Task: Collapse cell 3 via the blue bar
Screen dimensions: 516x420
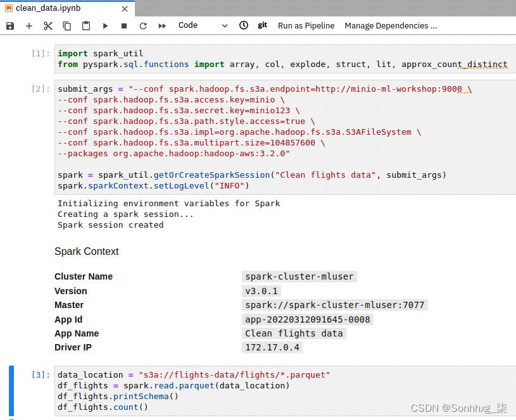Action: [x=11, y=391]
